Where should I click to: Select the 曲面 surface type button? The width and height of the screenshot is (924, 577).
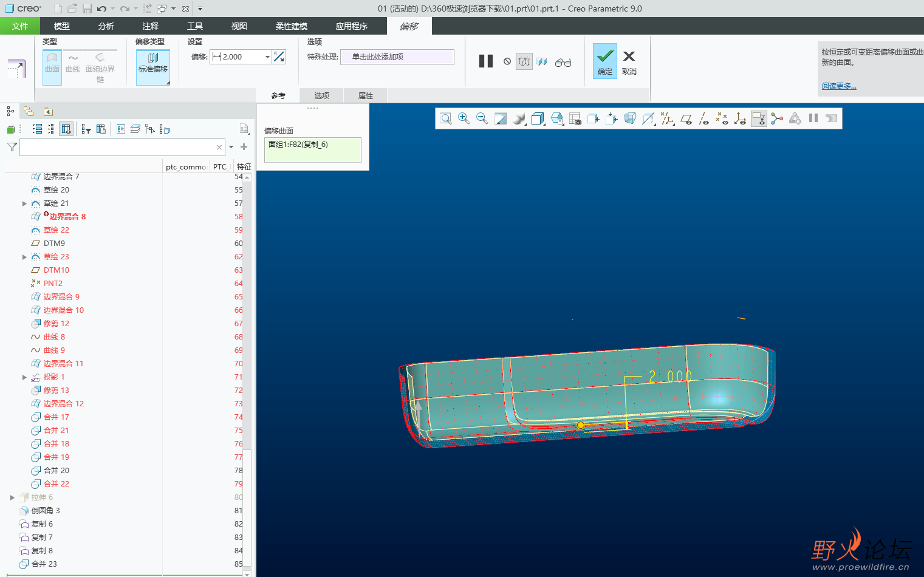click(52, 67)
